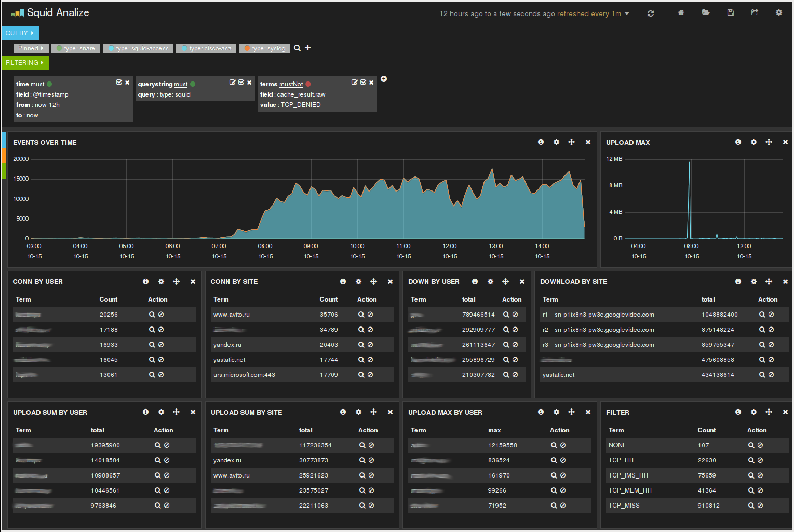The height and width of the screenshot is (532, 794).
Task: Click the Squid Analize dashboard title
Action: 58,12
